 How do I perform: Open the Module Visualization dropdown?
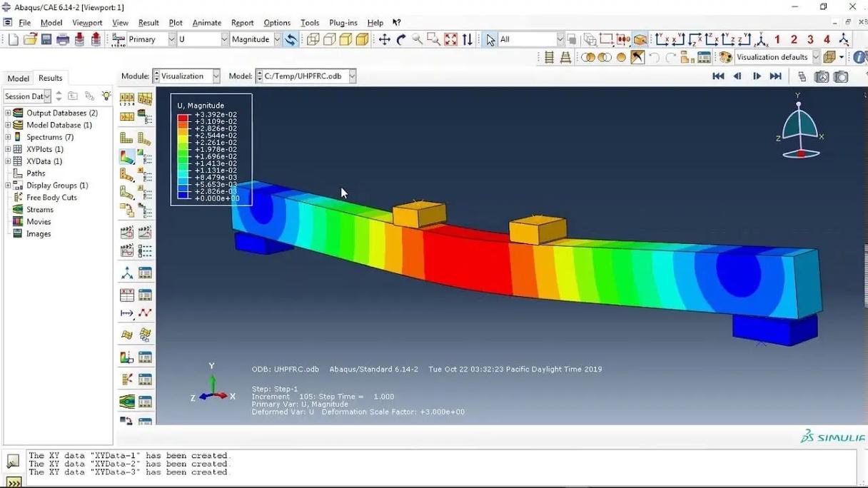[x=186, y=76]
